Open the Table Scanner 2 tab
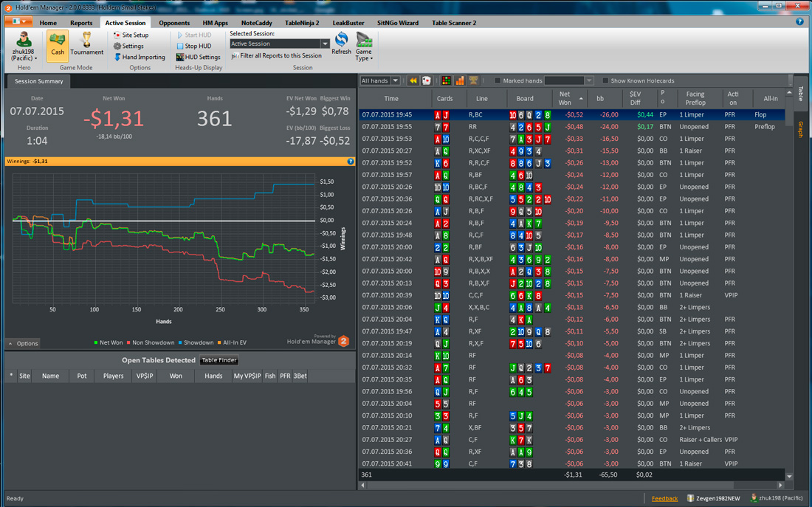This screenshot has width=812, height=507. [454, 23]
